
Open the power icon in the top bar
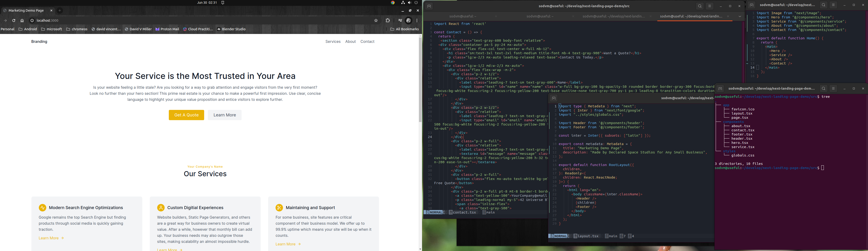tap(416, 3)
